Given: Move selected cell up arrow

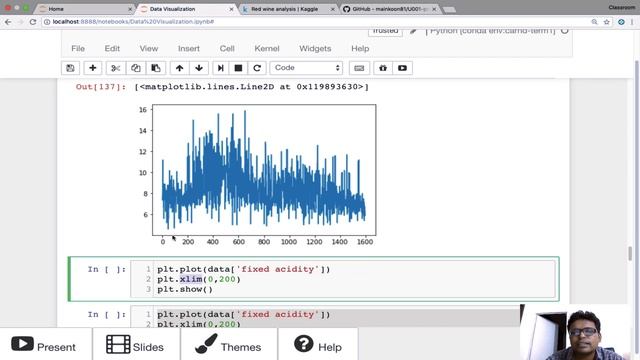Looking at the screenshot, I should [x=179, y=68].
